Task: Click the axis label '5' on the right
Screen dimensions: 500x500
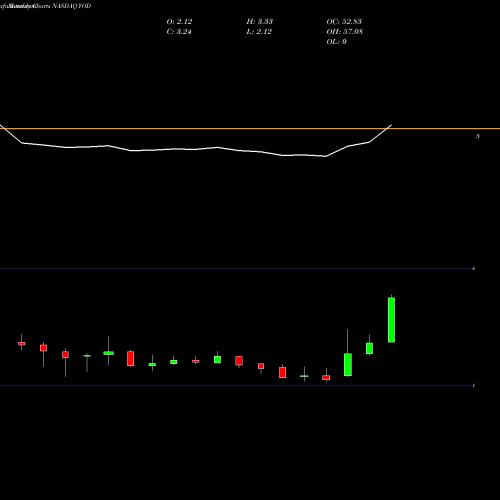Action: tap(478, 136)
